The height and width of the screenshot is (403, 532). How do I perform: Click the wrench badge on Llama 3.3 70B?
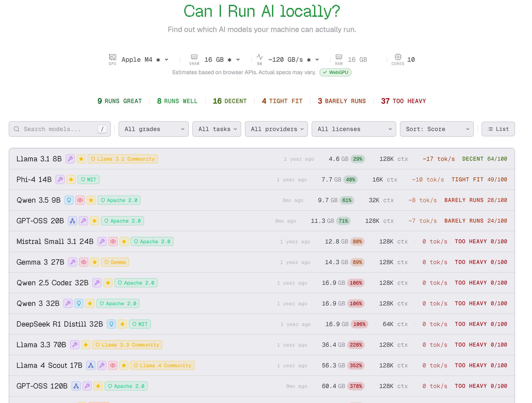(x=75, y=345)
